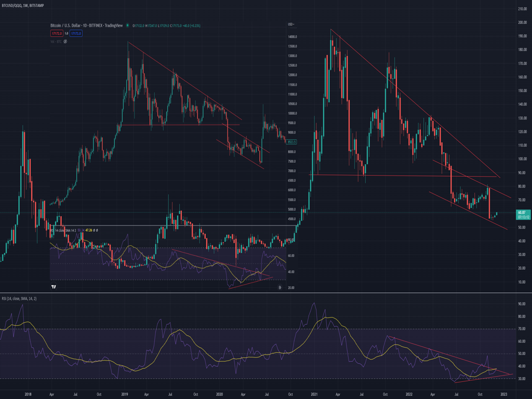
Task: Click the blue buy price 17173.0 button
Action: 76,33
